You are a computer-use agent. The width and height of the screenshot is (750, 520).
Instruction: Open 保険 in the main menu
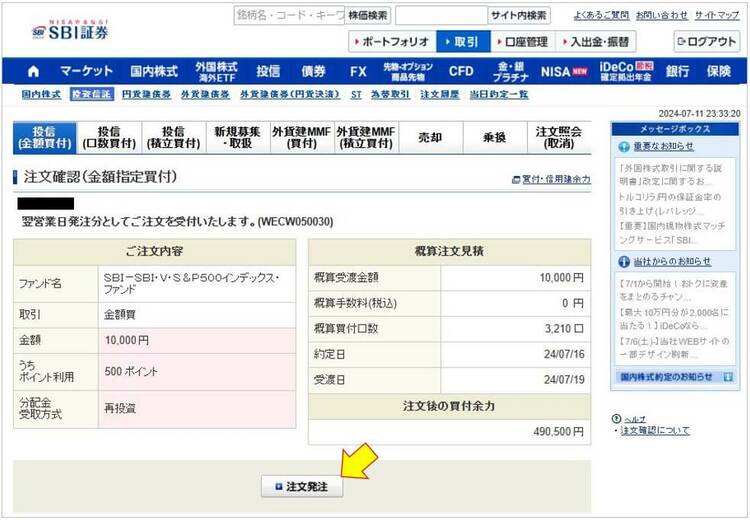(718, 71)
